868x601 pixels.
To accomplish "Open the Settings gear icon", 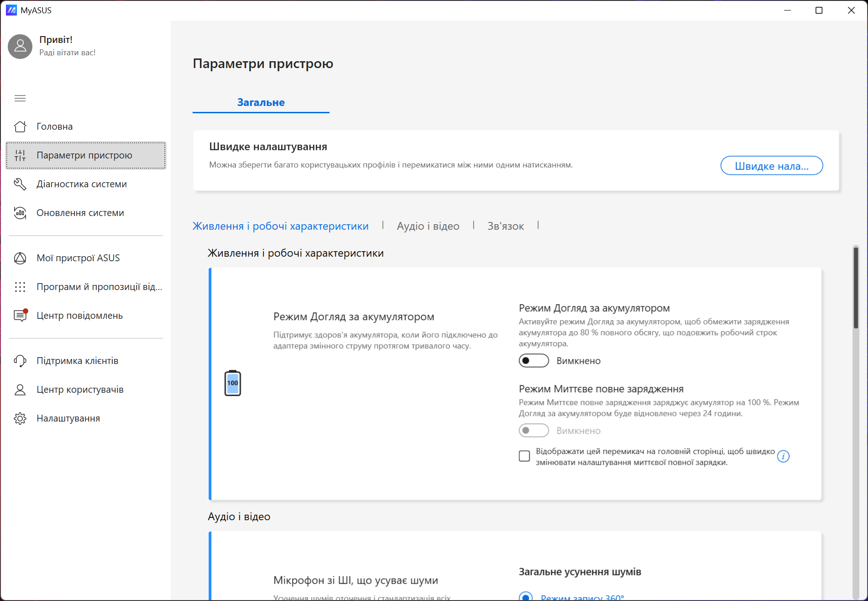I will pos(20,418).
